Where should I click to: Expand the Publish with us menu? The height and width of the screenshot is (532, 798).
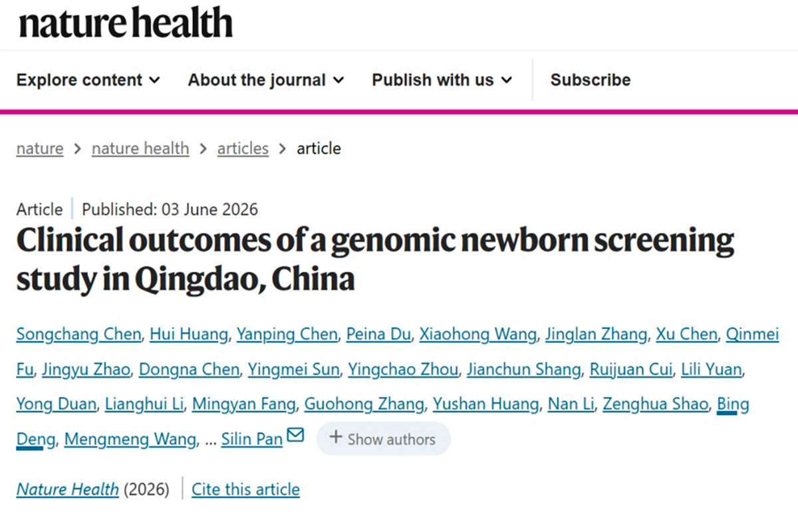pyautogui.click(x=442, y=80)
